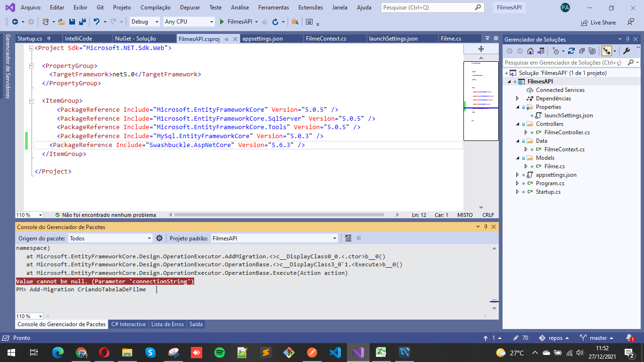Open the Saída output tab

click(x=196, y=324)
